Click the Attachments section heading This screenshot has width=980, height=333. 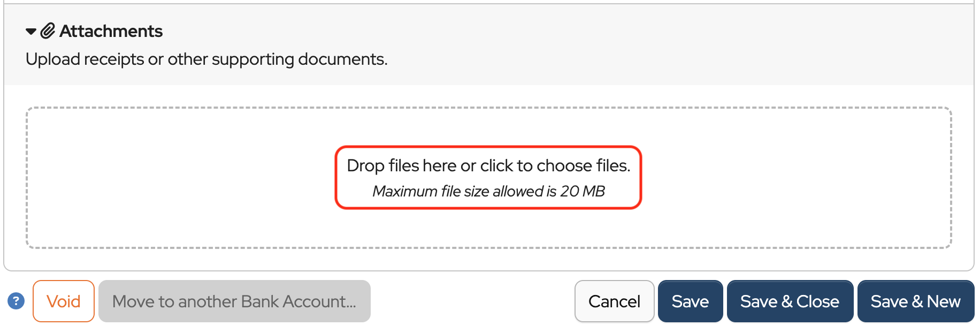(111, 31)
